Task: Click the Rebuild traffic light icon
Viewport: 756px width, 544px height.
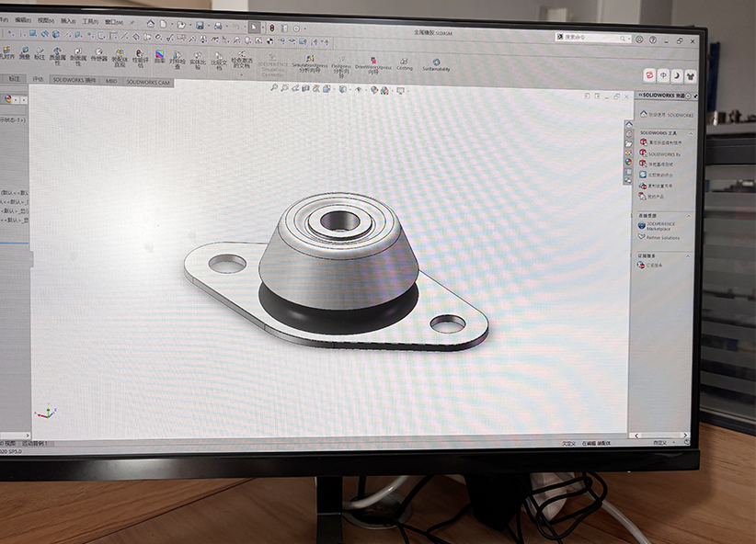Action: point(272,28)
